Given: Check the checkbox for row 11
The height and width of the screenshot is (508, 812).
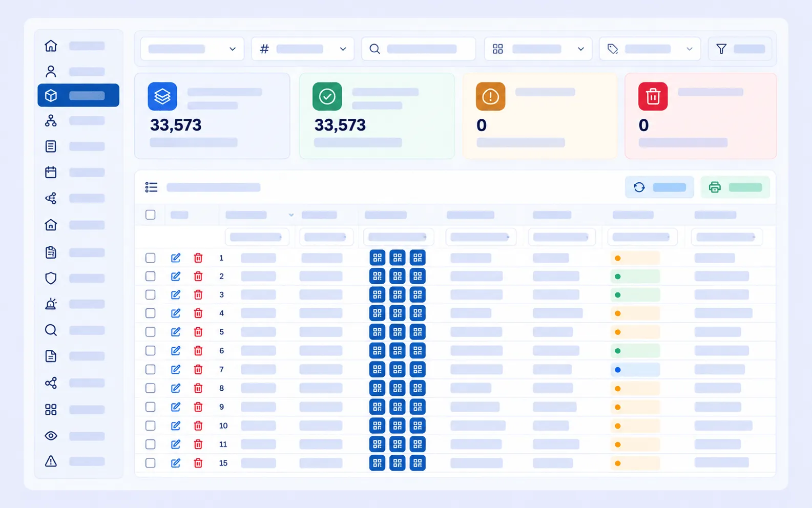Looking at the screenshot, I should pos(150,444).
